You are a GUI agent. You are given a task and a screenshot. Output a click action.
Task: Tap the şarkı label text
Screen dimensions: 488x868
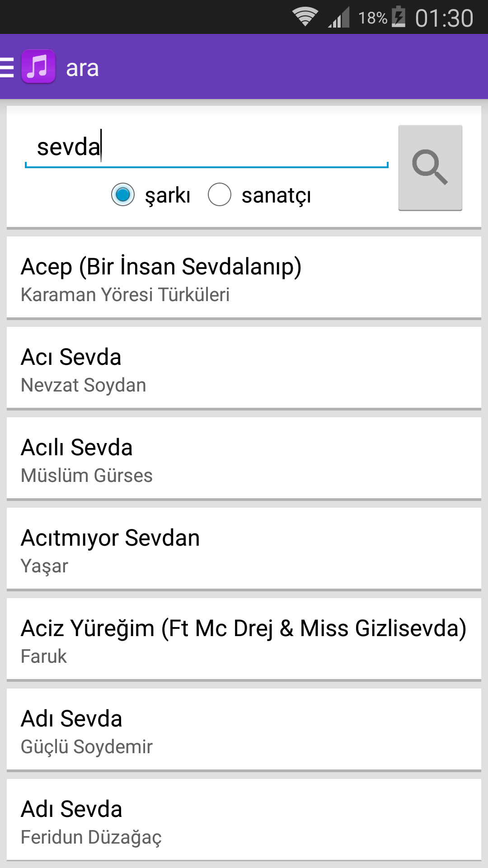tap(168, 195)
